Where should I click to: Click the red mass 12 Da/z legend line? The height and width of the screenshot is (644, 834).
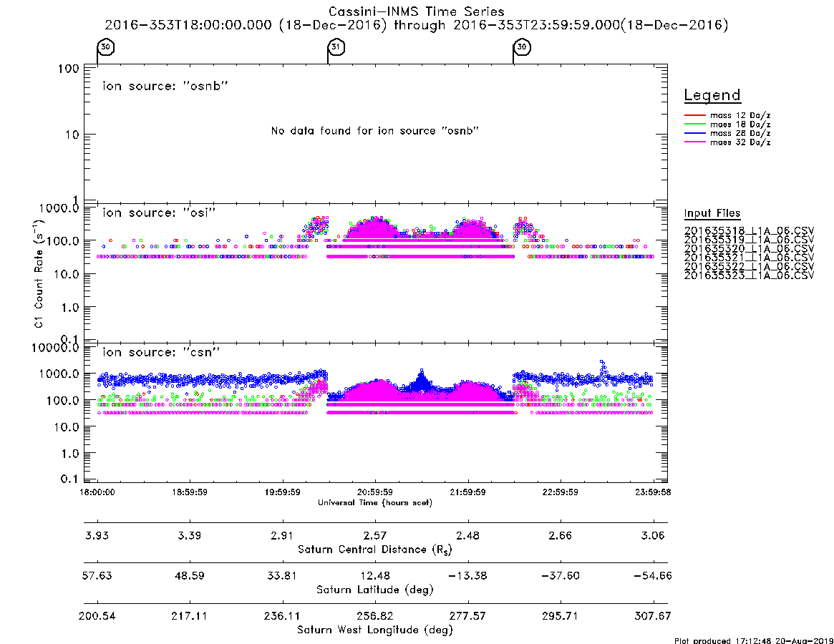pyautogui.click(x=694, y=115)
